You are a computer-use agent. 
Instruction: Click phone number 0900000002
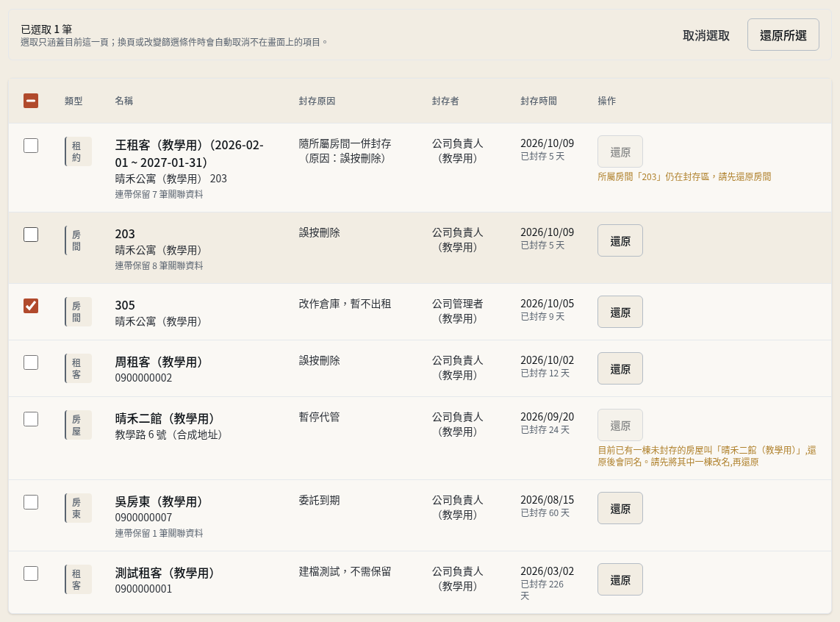pyautogui.click(x=143, y=378)
